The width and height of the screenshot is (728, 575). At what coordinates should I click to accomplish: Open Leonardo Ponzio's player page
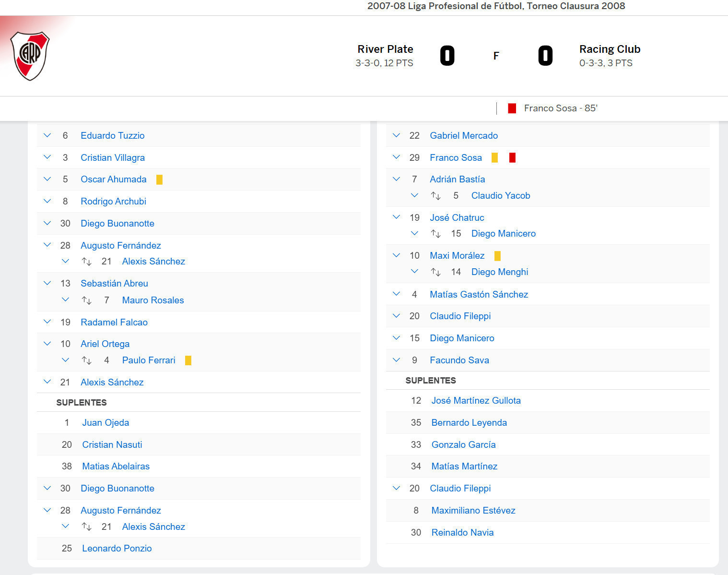pos(117,549)
